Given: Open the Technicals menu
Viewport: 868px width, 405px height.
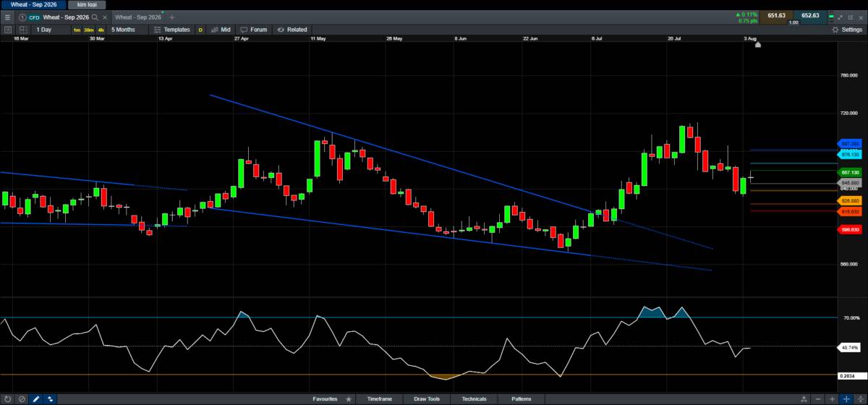Looking at the screenshot, I should pos(475,398).
